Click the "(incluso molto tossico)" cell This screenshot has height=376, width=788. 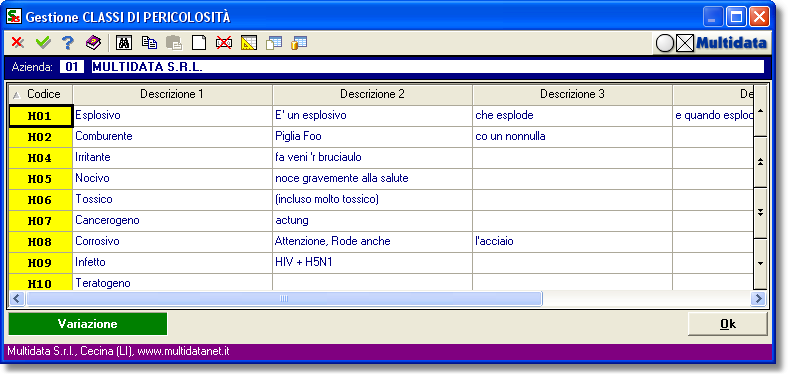click(x=372, y=200)
